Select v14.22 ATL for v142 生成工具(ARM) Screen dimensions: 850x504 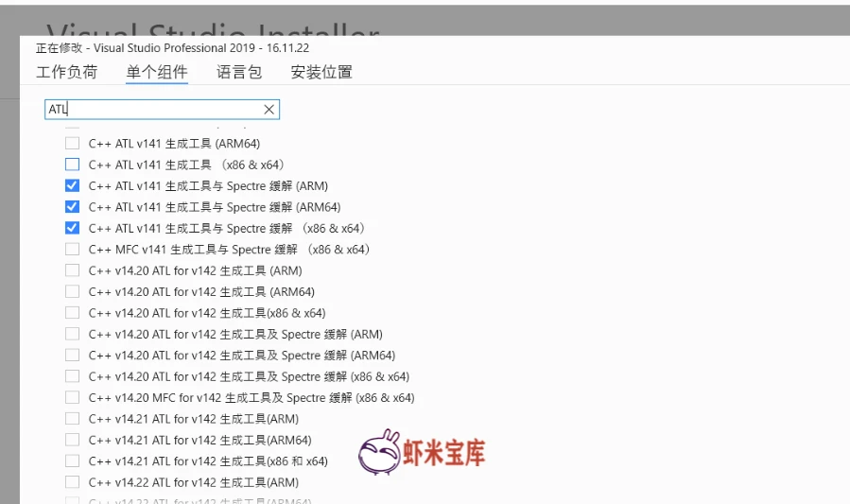pyautogui.click(x=72, y=481)
